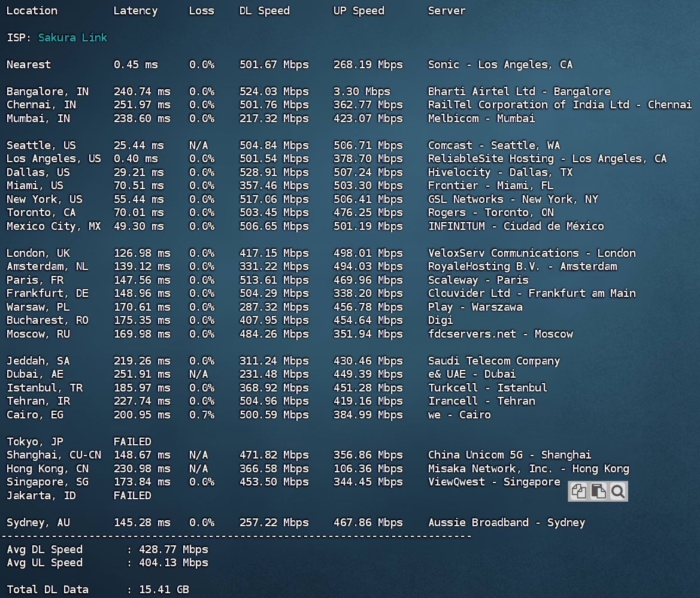Click the 'DL Speed' column header
This screenshot has width=700, height=598.
tap(264, 11)
